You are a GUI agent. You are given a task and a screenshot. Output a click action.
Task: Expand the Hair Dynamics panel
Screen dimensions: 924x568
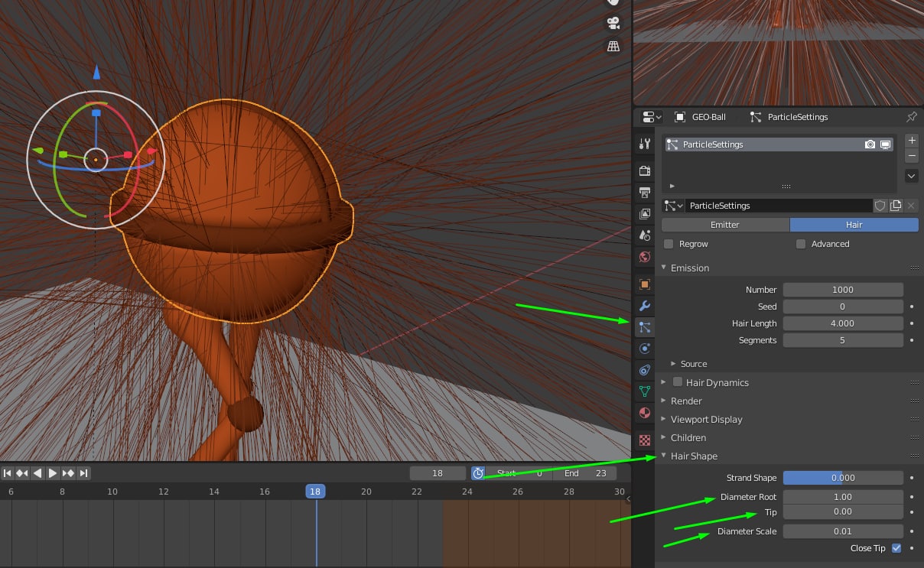coord(664,382)
